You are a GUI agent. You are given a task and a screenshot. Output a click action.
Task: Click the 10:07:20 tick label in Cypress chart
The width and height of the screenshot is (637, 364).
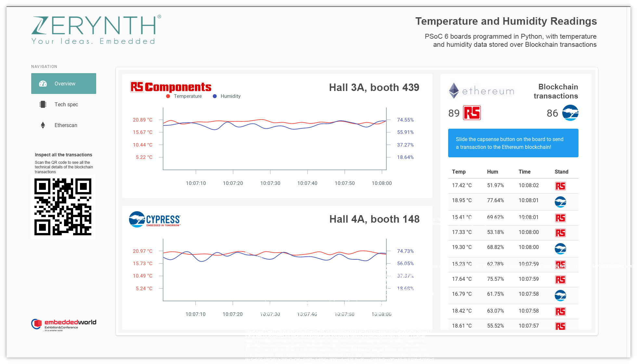(x=233, y=314)
